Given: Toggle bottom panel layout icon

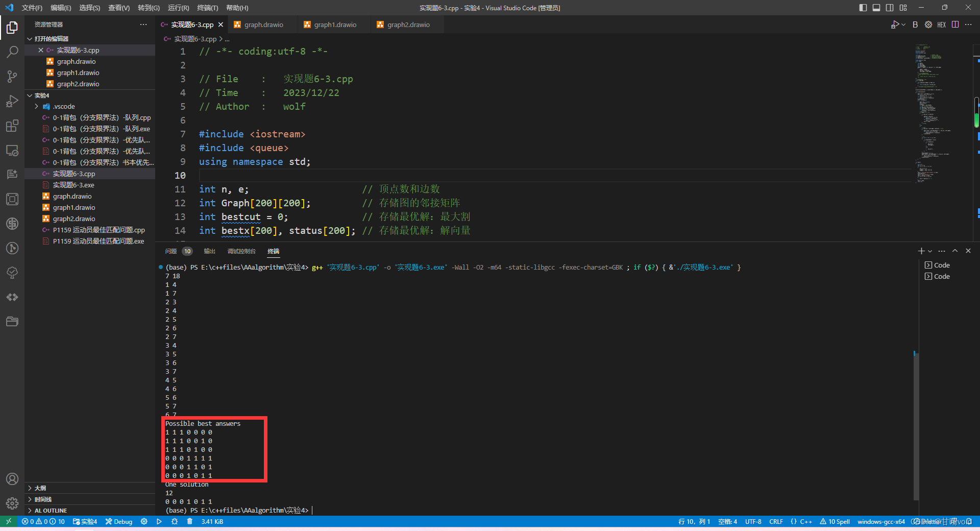Looking at the screenshot, I should tap(876, 8).
